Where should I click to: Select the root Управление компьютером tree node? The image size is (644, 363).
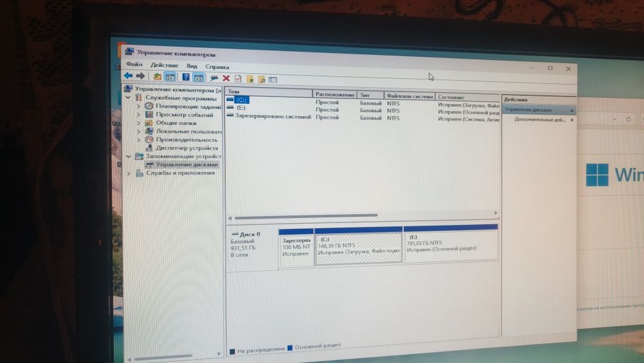[178, 89]
